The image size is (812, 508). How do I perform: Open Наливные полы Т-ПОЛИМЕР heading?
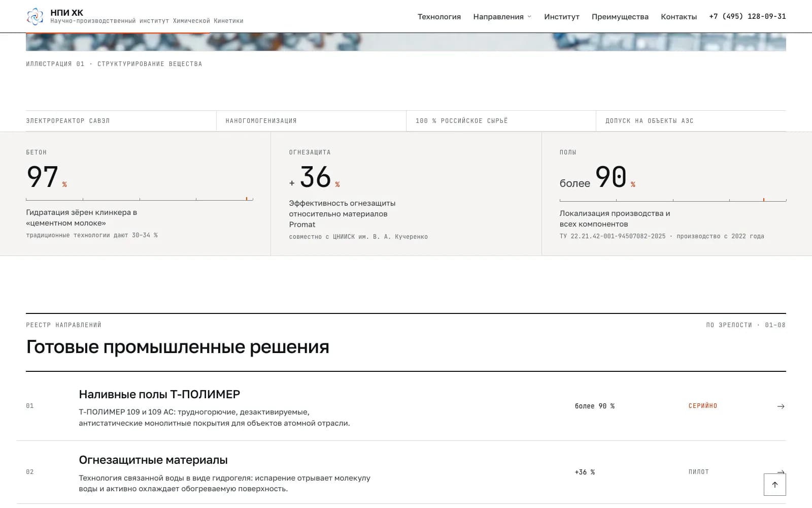[x=159, y=394]
